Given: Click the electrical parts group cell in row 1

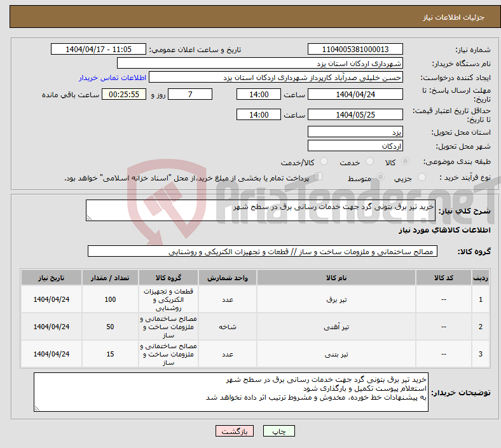Looking at the screenshot, I should [168, 299].
